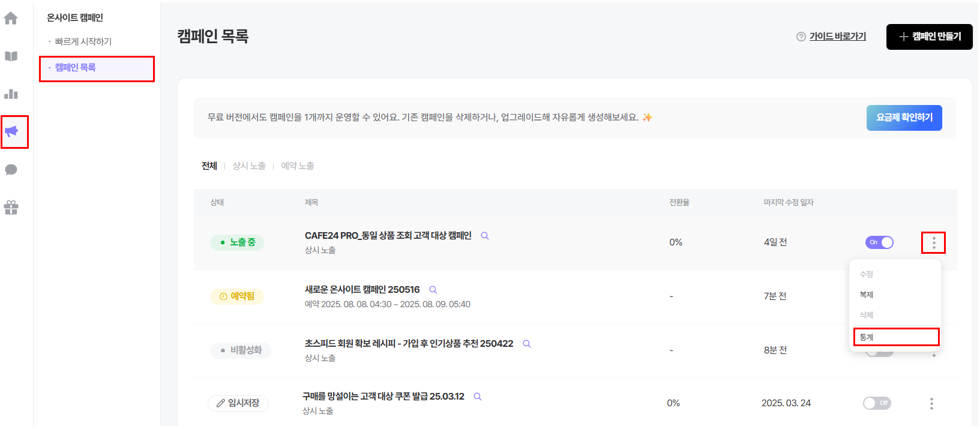
Task: Turn off the CAFE24 PRO campaign toggle
Action: pyautogui.click(x=879, y=242)
